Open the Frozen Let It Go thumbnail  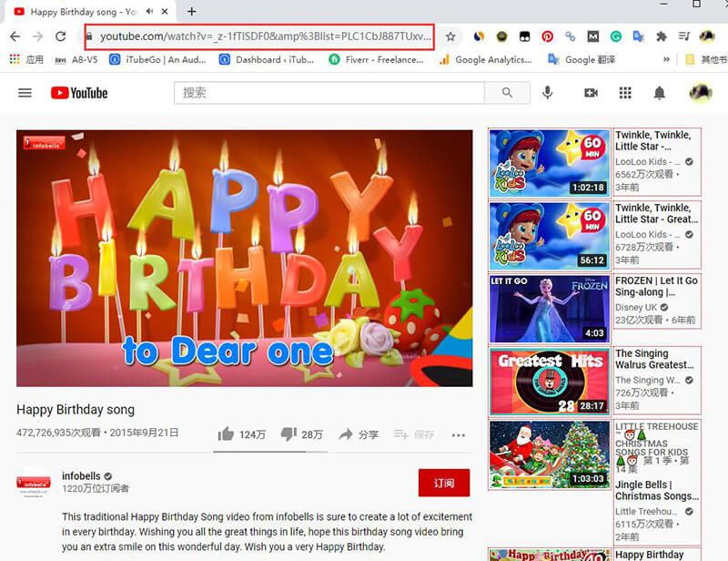[x=550, y=309]
